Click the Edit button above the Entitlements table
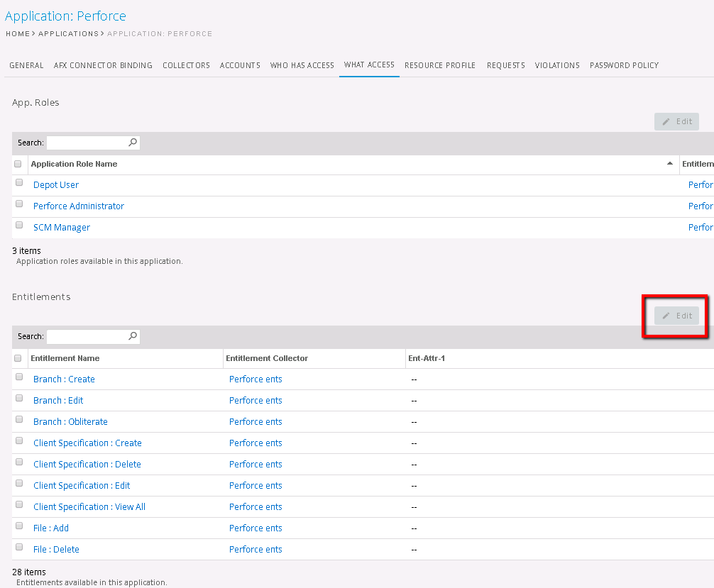 pyautogui.click(x=676, y=316)
